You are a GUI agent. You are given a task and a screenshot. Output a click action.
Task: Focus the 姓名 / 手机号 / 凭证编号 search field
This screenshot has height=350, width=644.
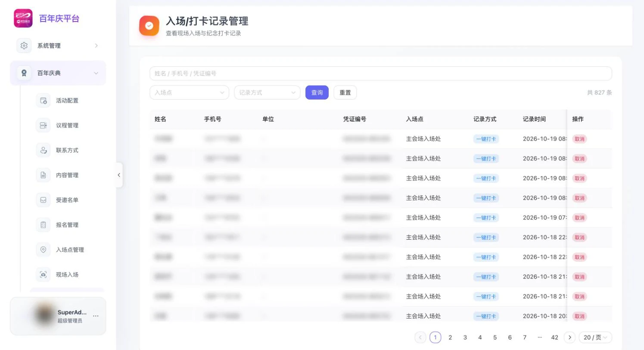point(381,73)
